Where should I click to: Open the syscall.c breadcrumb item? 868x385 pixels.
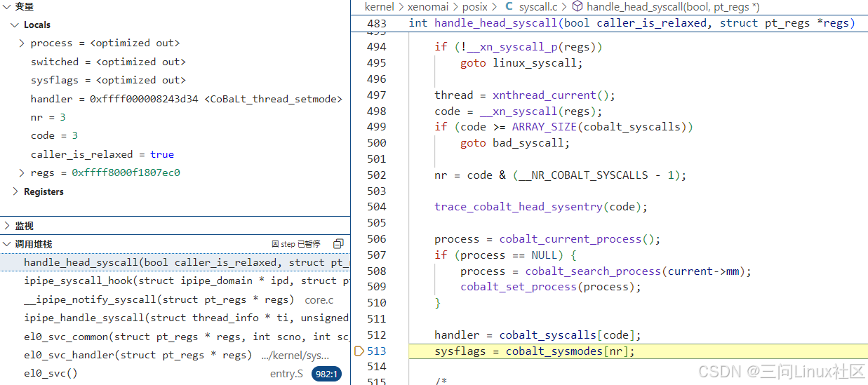(x=539, y=7)
